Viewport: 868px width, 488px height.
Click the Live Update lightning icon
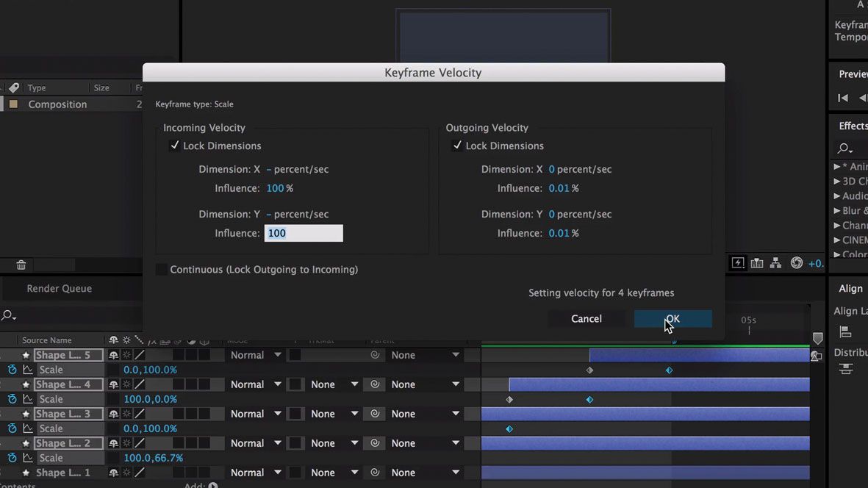(738, 262)
